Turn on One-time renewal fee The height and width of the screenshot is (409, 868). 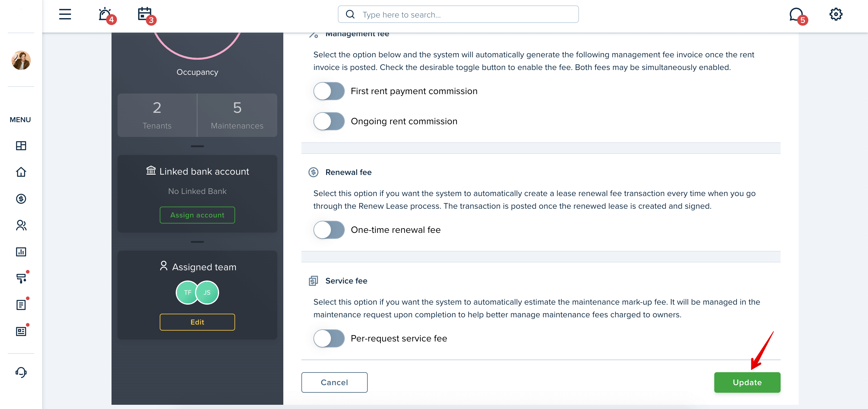point(329,230)
